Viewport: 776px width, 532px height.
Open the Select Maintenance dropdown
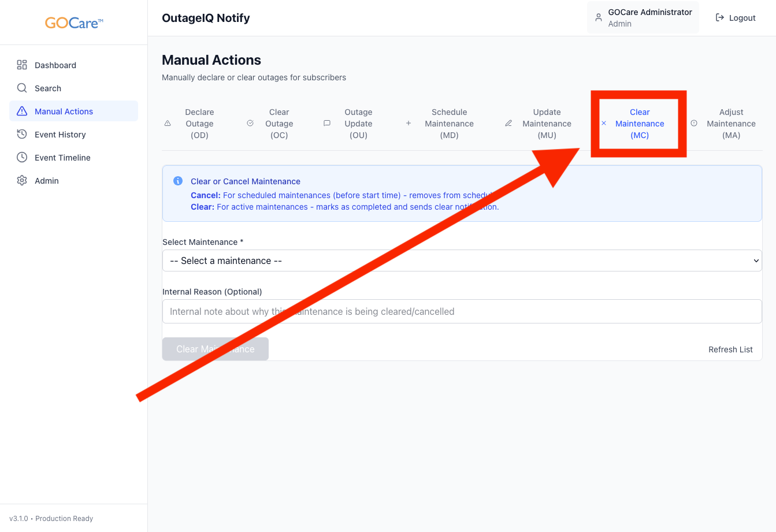tap(461, 261)
